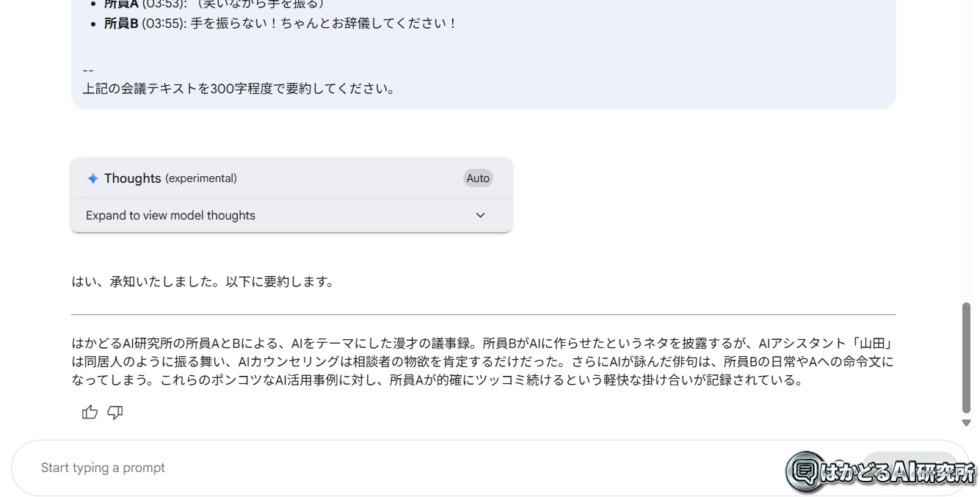The height and width of the screenshot is (497, 980).
Task: Click the horizontal divider above the summary
Action: pyautogui.click(x=484, y=315)
